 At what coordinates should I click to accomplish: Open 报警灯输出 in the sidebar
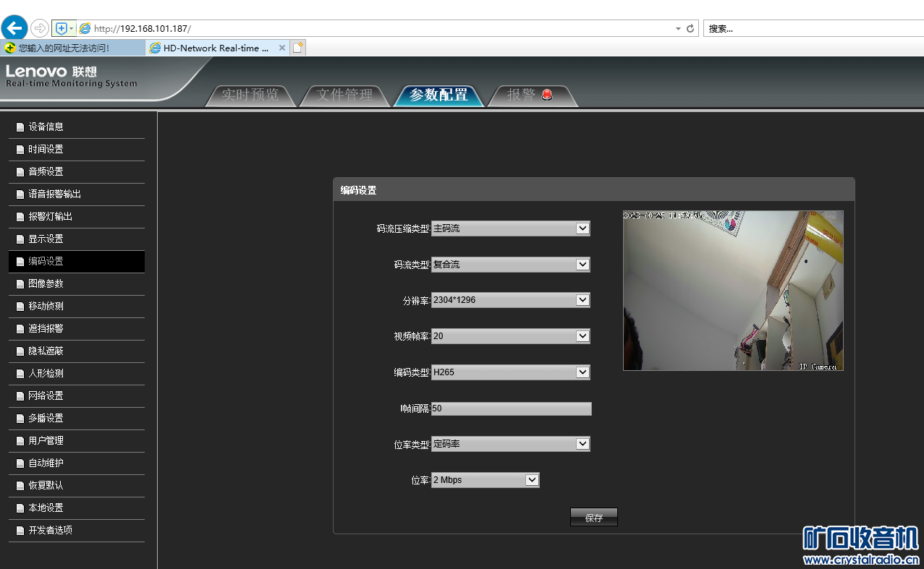coord(77,217)
